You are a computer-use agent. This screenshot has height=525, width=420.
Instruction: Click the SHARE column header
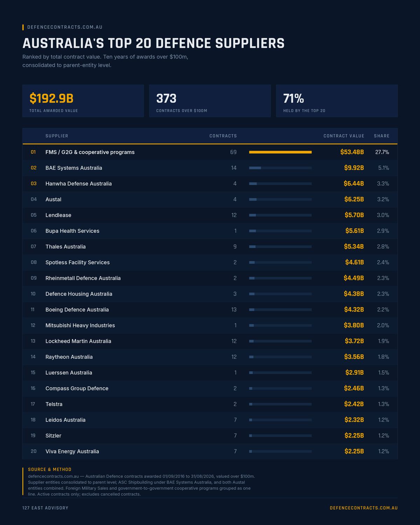point(381,136)
